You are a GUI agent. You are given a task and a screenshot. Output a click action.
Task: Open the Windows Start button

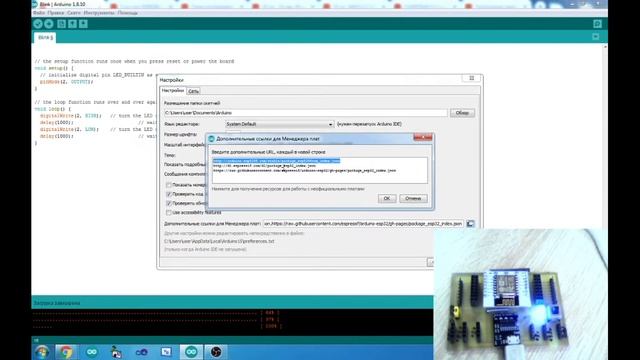(x=42, y=352)
